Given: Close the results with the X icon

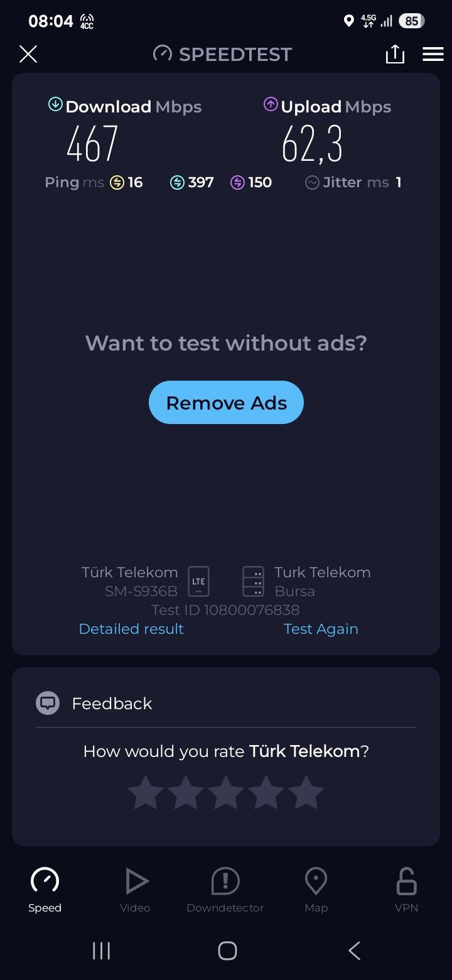Looking at the screenshot, I should point(28,54).
